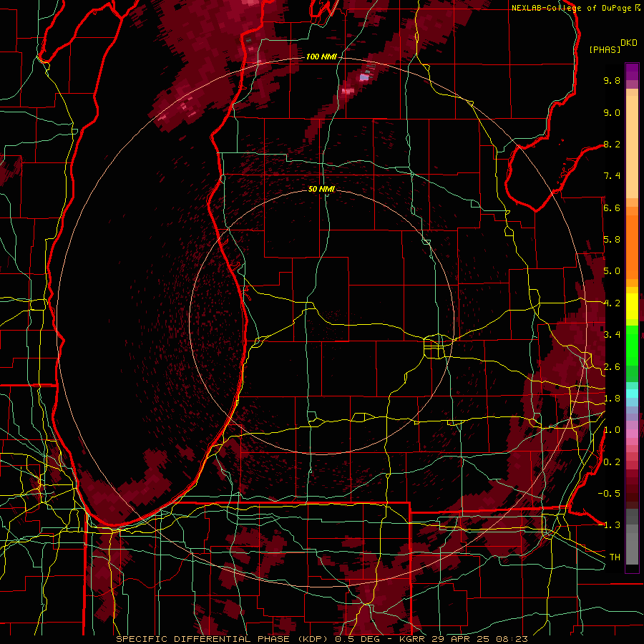Click the 5.8 scale value
The image size is (644, 644).
(x=612, y=240)
